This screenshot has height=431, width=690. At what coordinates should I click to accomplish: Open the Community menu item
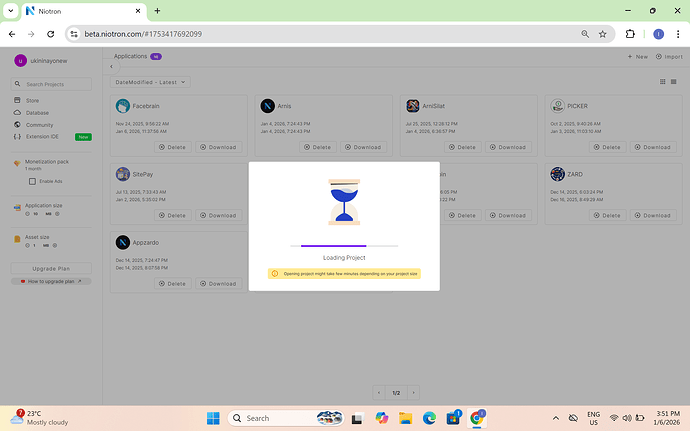pyautogui.click(x=40, y=124)
